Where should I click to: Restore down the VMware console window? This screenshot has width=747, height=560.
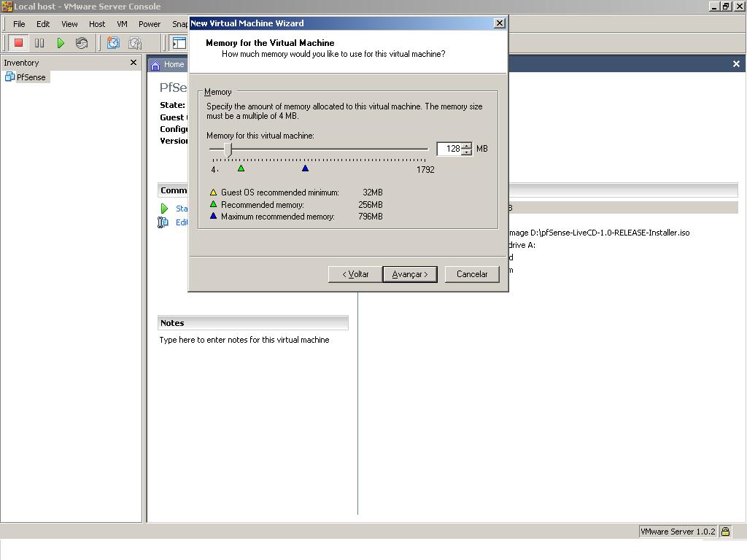click(x=726, y=6)
